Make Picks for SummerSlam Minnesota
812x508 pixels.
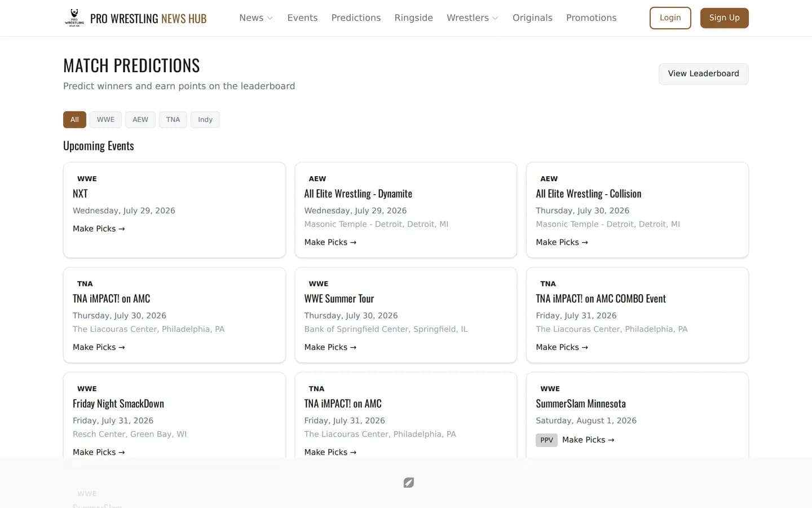(588, 440)
